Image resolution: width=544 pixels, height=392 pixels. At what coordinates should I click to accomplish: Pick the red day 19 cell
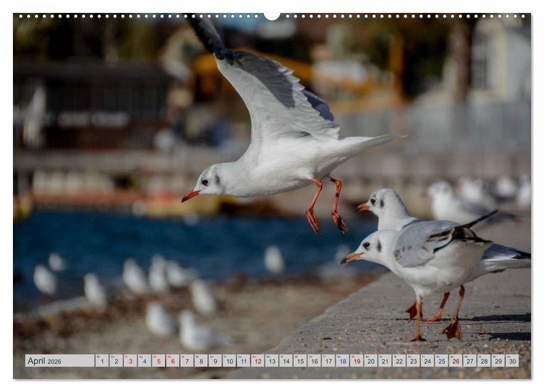coord(356,361)
